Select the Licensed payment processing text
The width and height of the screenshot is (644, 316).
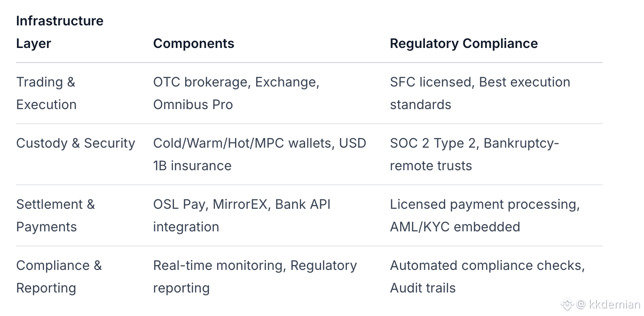[484, 205]
